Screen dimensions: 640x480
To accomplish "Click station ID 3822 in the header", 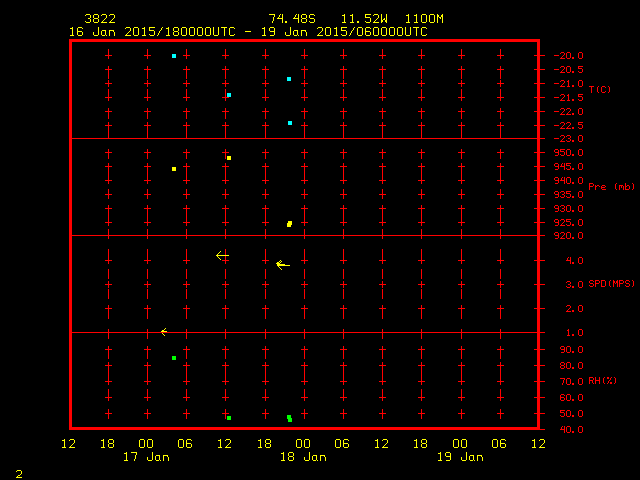I will point(100,19).
